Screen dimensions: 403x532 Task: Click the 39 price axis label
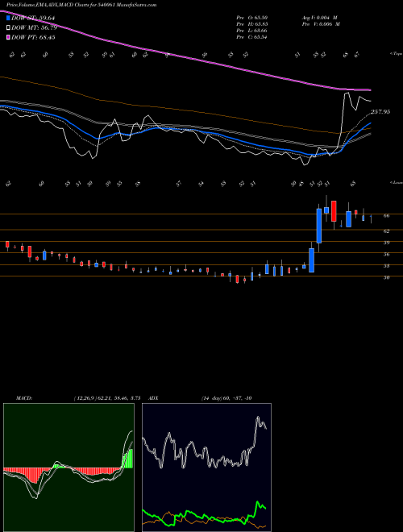click(x=386, y=243)
